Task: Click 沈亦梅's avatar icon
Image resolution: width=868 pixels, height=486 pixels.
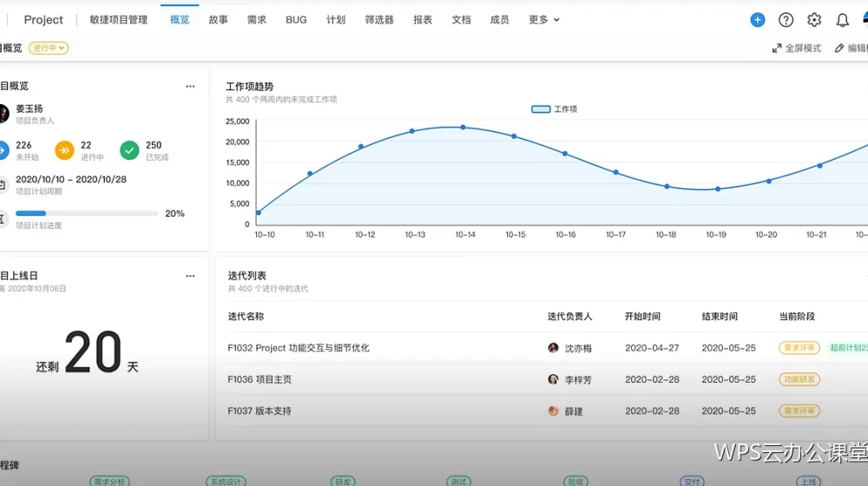Action: [x=553, y=348]
